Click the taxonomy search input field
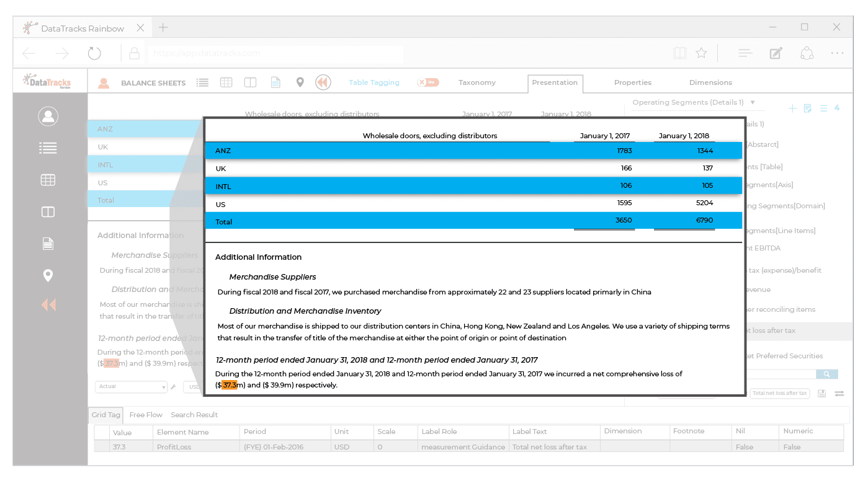Screen dimensions: 868x478 (x=781, y=374)
